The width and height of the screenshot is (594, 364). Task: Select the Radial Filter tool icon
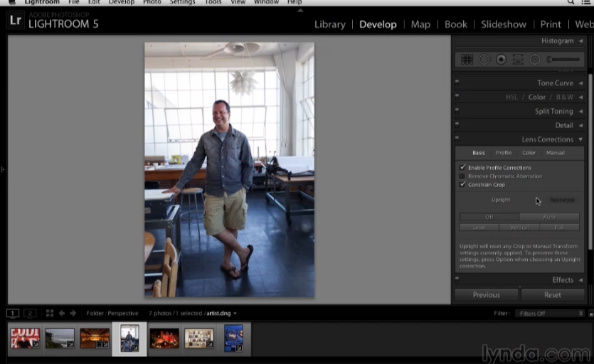[x=534, y=60]
